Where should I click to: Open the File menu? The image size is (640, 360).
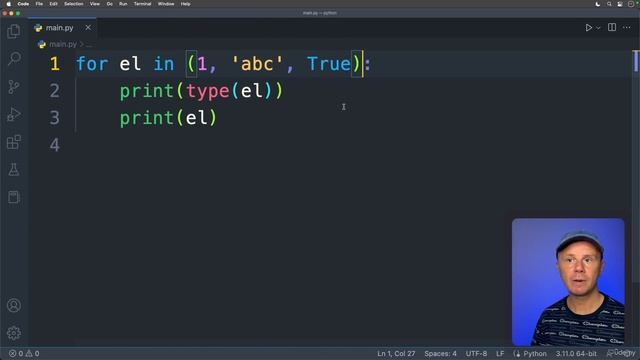tap(39, 4)
